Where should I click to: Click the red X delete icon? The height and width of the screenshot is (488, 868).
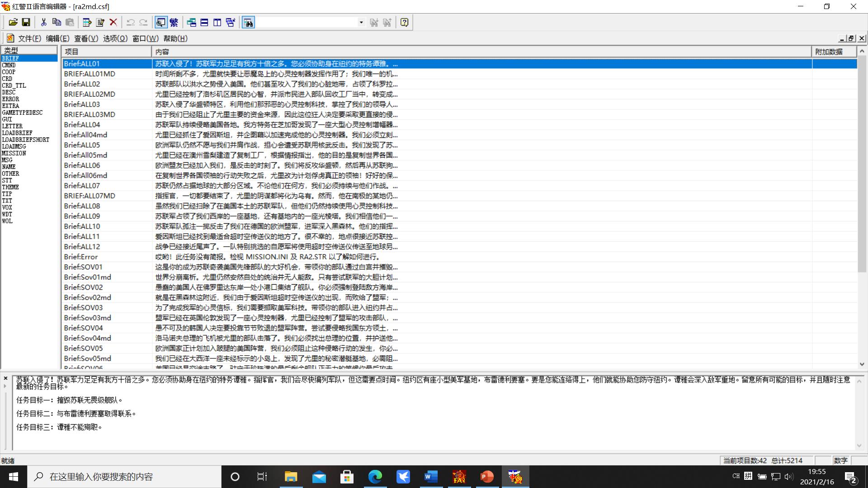[x=113, y=22]
